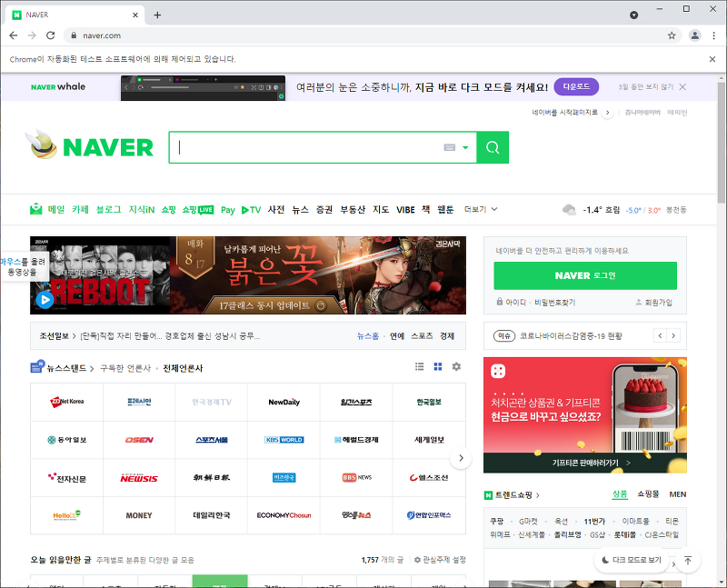Open the Naver TV play icon link

(251, 210)
